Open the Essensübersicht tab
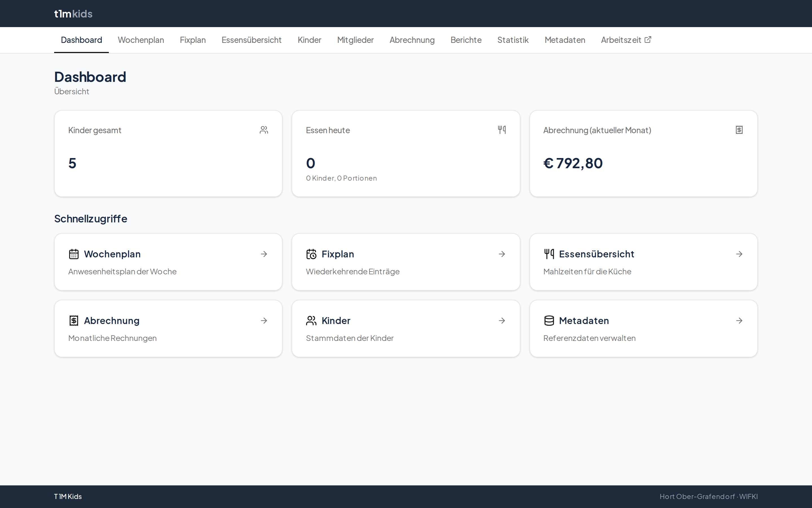 pos(251,40)
